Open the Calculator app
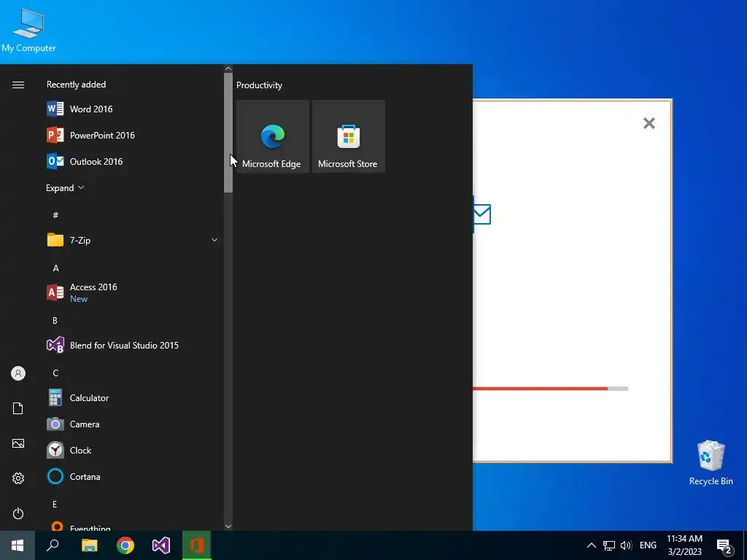 pyautogui.click(x=133, y=397)
